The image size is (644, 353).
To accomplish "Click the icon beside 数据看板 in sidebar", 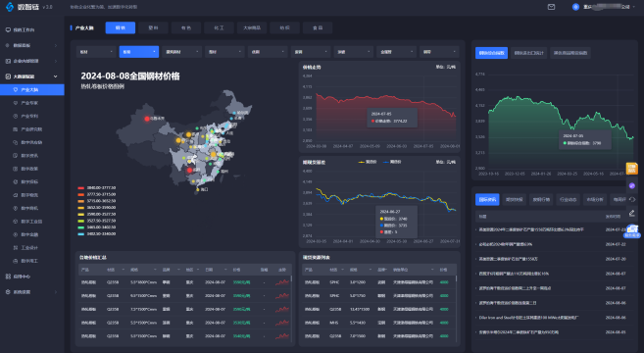I will point(8,45).
